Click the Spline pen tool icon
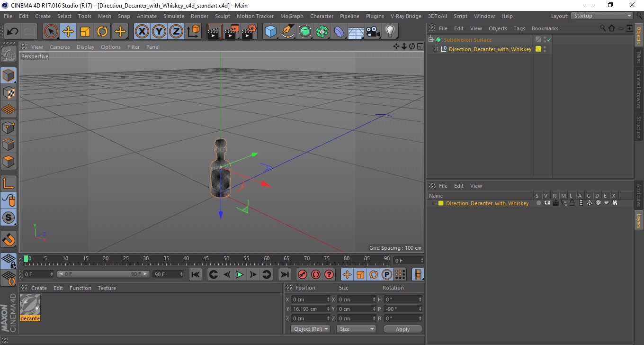The height and width of the screenshot is (345, 644). pos(288,32)
